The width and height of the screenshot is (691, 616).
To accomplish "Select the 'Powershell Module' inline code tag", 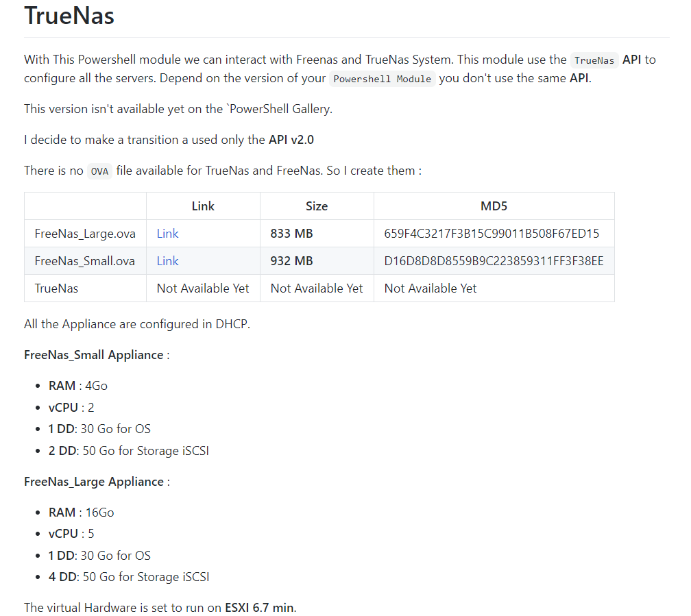I will pyautogui.click(x=382, y=78).
